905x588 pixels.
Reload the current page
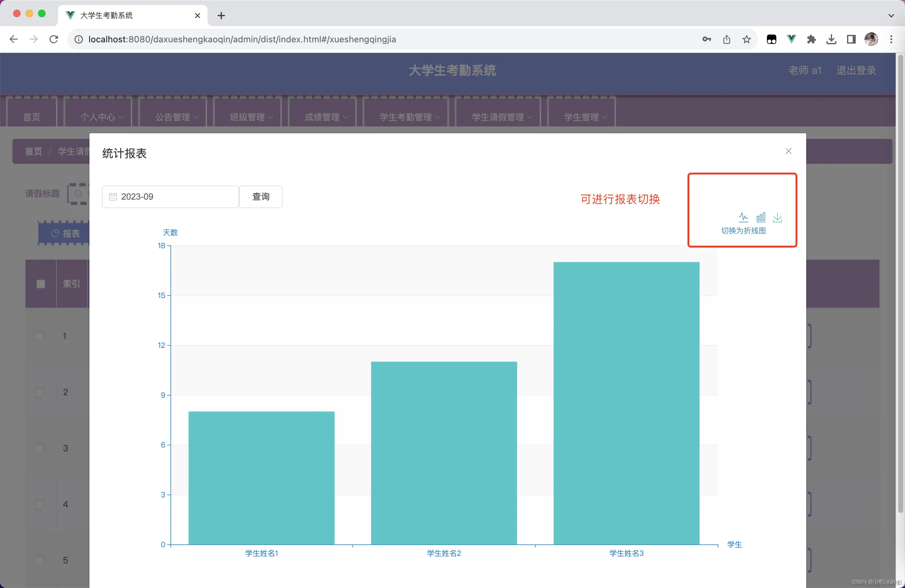[x=54, y=39]
